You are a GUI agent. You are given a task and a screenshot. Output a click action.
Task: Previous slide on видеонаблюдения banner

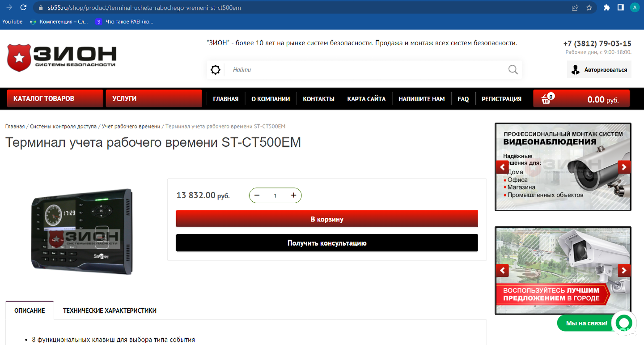point(503,167)
